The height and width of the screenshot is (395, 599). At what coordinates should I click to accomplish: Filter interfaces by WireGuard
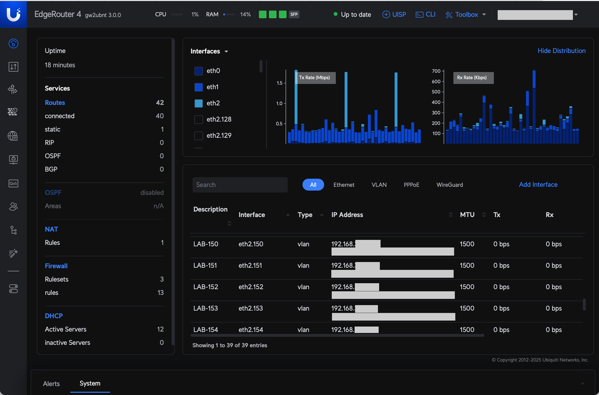click(x=450, y=185)
